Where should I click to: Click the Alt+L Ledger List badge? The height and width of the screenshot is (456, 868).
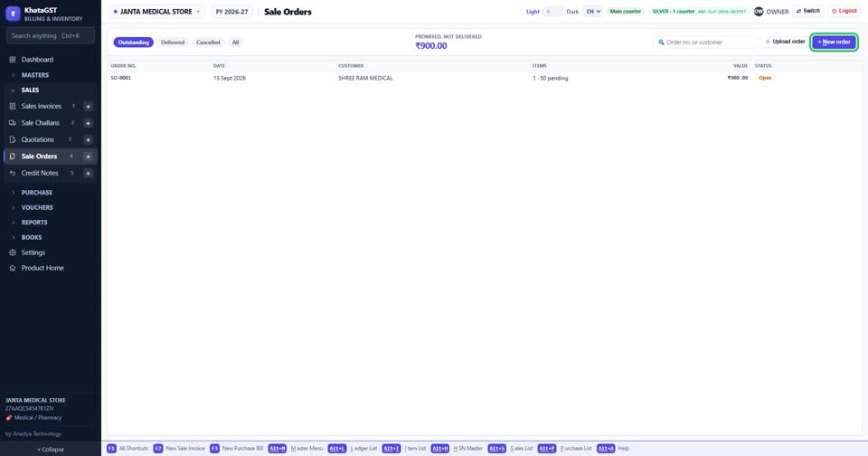(336, 448)
